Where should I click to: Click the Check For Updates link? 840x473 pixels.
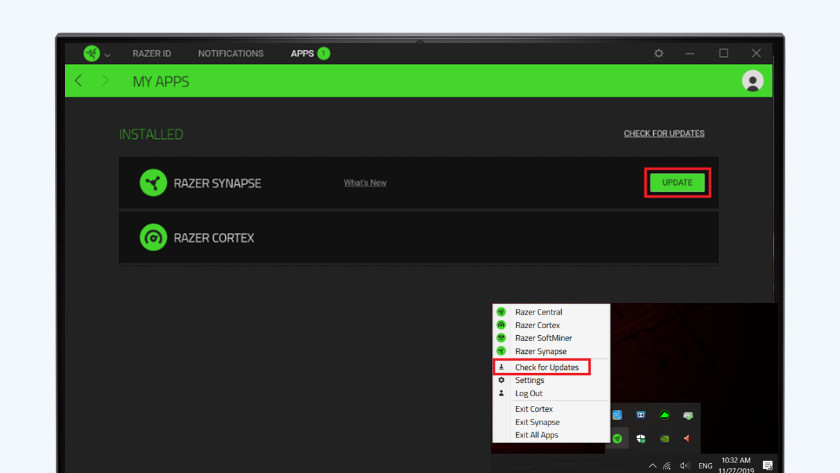[x=664, y=134]
